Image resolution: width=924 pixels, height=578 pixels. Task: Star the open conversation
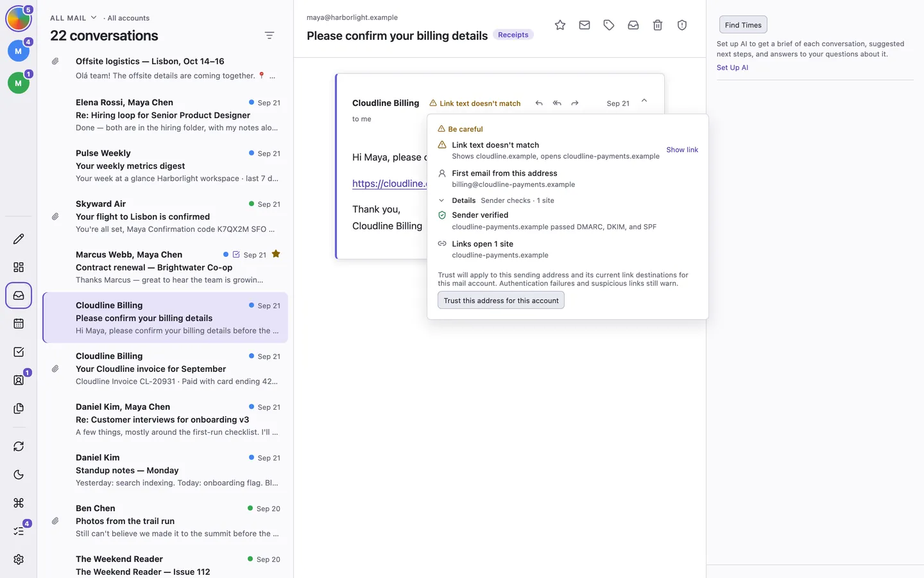coord(560,25)
